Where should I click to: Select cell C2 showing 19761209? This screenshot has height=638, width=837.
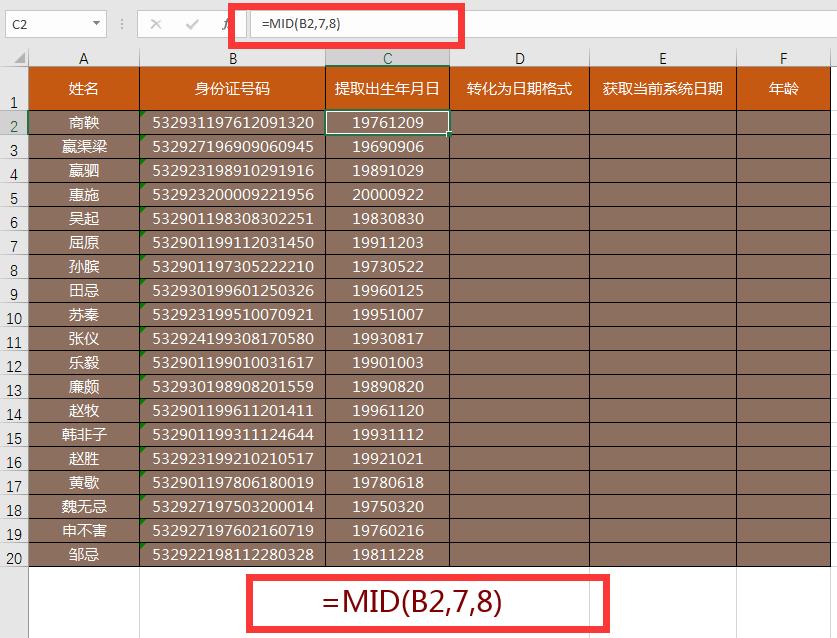click(387, 123)
